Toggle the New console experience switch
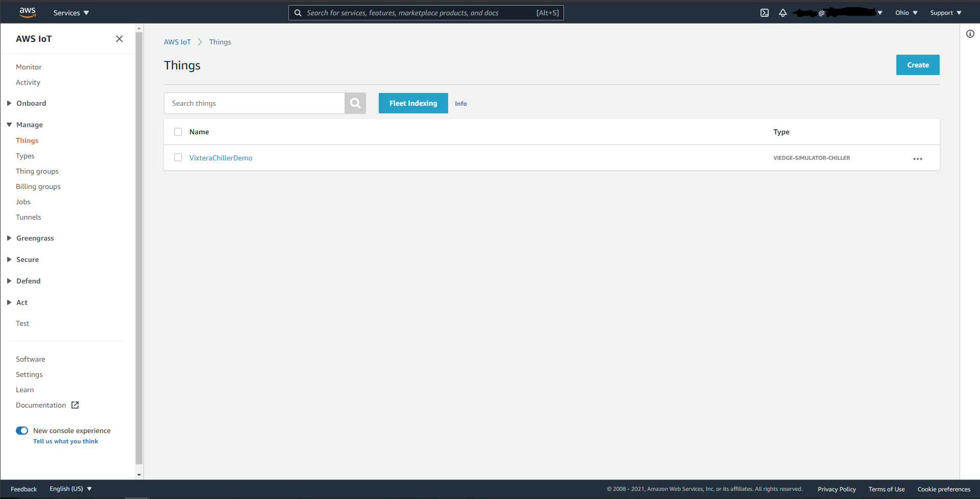 tap(22, 431)
